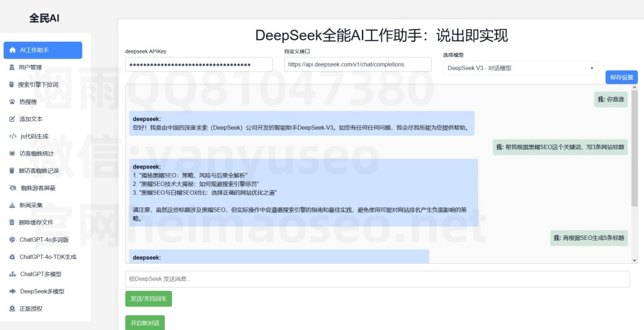
Task: Click the icon beside 正版授权
Action: (12, 309)
